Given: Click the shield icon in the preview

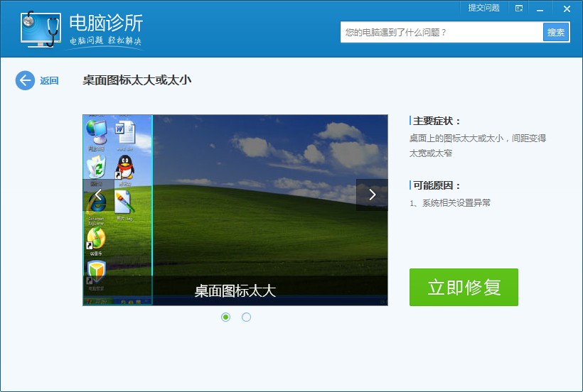Looking at the screenshot, I should [x=96, y=272].
